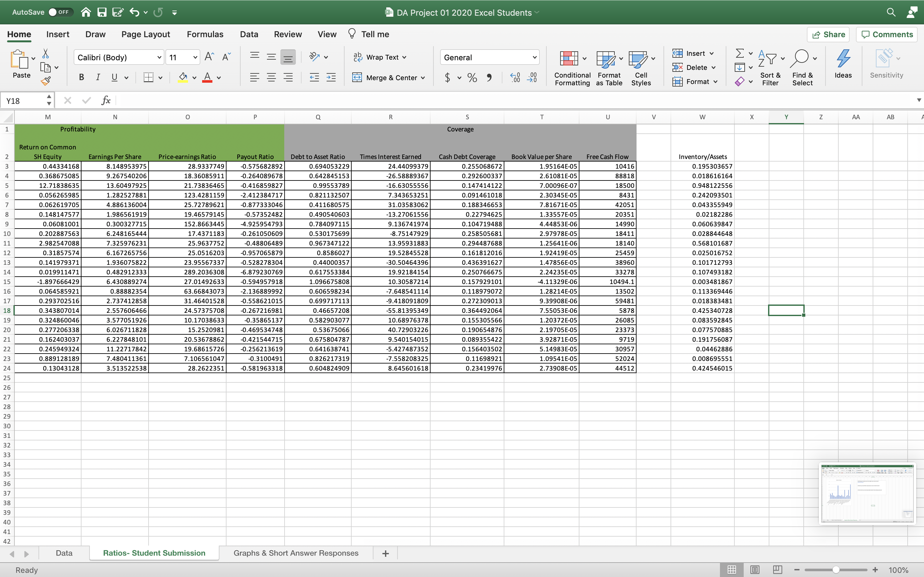Viewport: 924px width, 577px height.
Task: Click the Ideas lightning icon
Action: pyautogui.click(x=843, y=63)
